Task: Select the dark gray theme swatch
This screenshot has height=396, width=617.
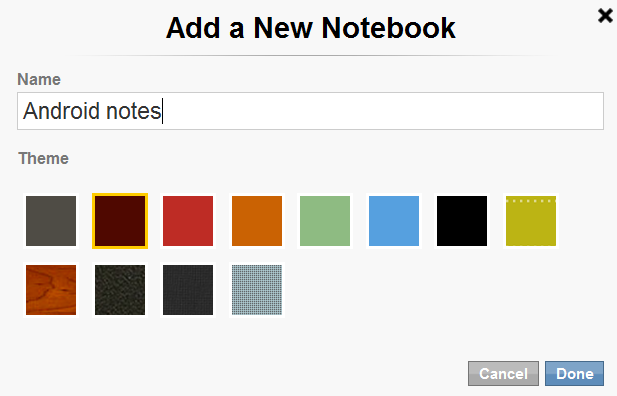Action: tap(51, 221)
